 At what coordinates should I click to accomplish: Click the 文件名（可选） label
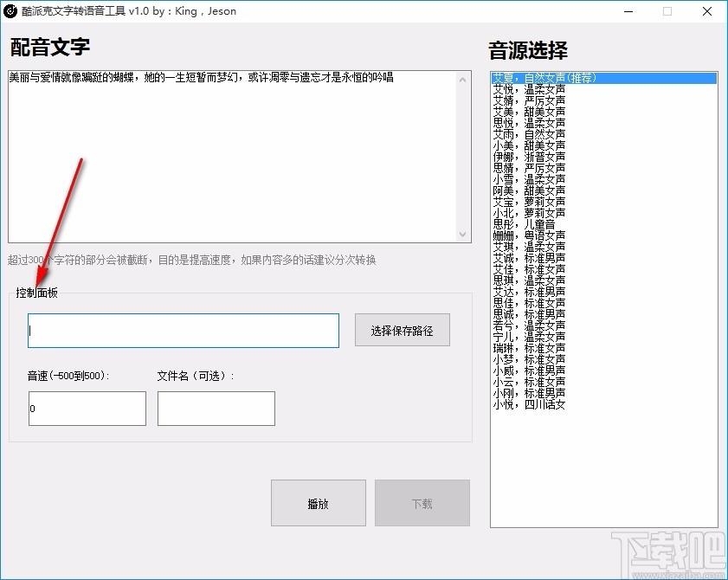coord(196,376)
